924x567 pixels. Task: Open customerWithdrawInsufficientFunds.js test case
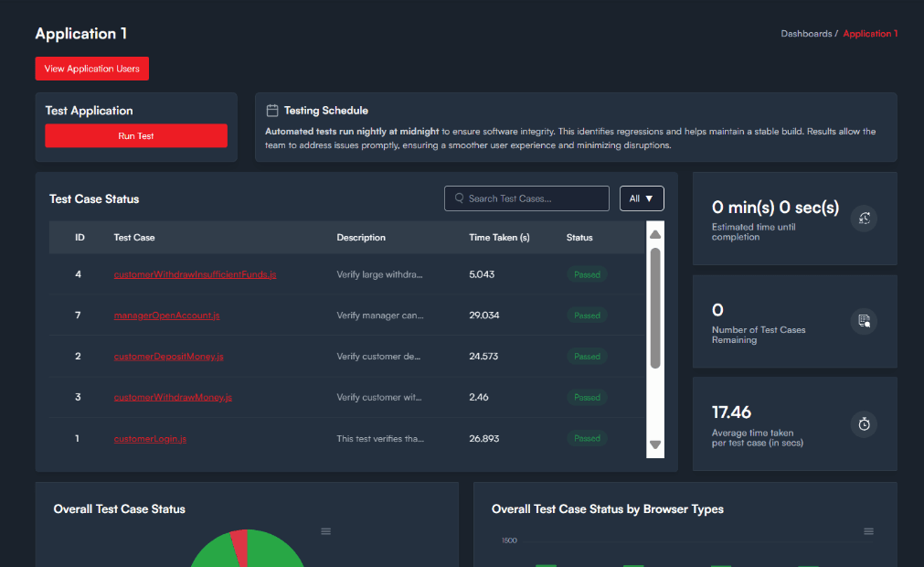pyautogui.click(x=195, y=274)
